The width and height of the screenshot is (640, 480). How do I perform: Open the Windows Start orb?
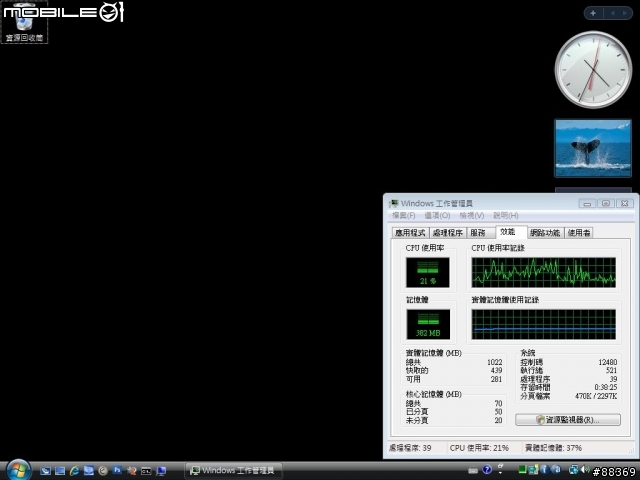tap(18, 470)
